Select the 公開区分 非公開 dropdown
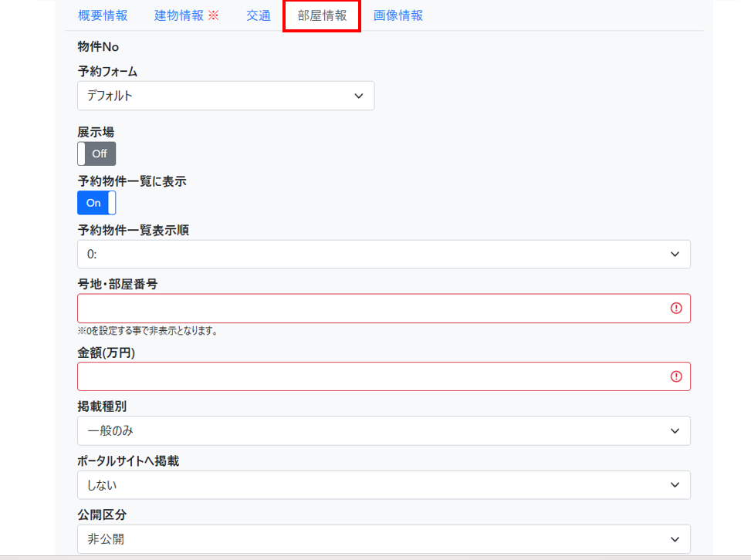751x560 pixels. 384,539
